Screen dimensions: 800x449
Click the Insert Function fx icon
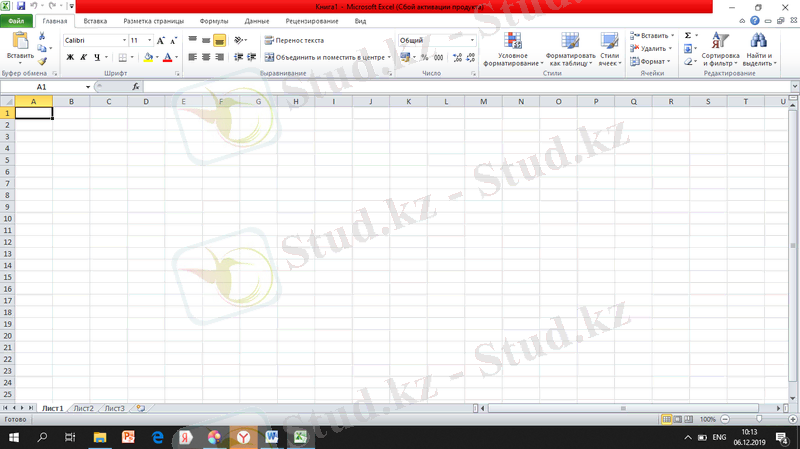pyautogui.click(x=136, y=87)
